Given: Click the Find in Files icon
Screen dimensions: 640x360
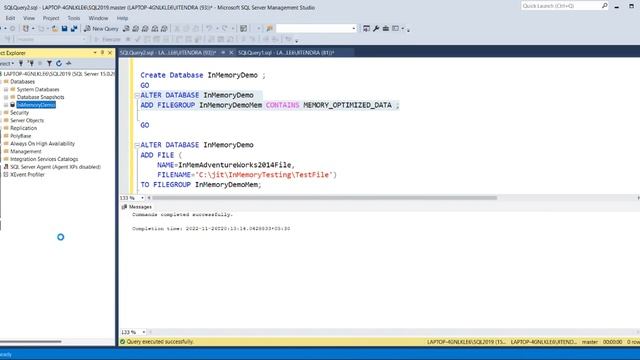Looking at the screenshot, I should 269,29.
